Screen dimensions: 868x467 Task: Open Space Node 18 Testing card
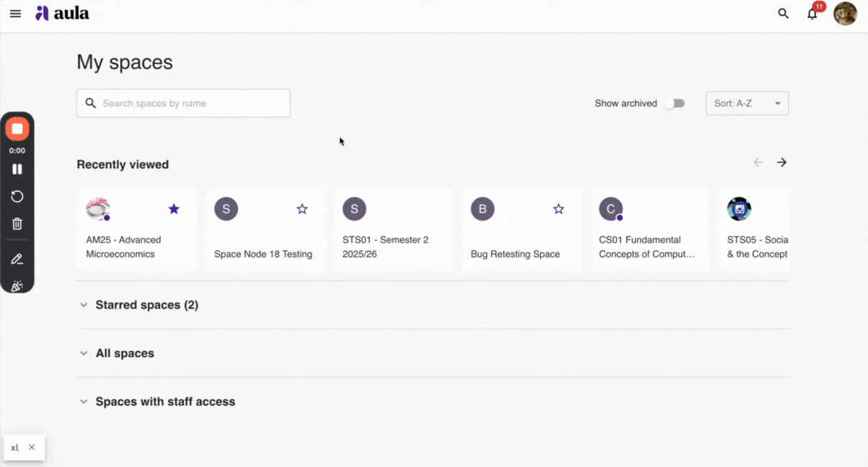[265, 229]
